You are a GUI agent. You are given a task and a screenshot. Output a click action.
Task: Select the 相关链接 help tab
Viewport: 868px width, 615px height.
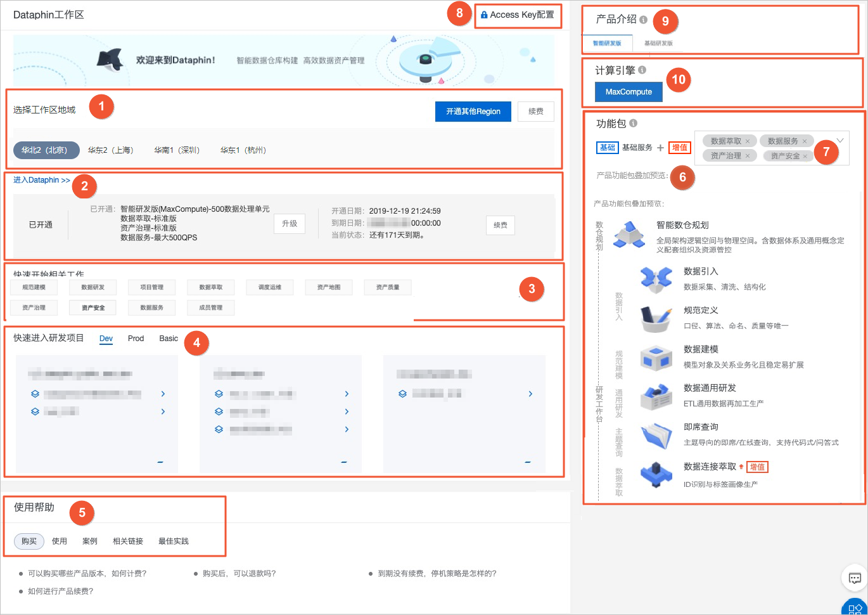[x=128, y=541]
